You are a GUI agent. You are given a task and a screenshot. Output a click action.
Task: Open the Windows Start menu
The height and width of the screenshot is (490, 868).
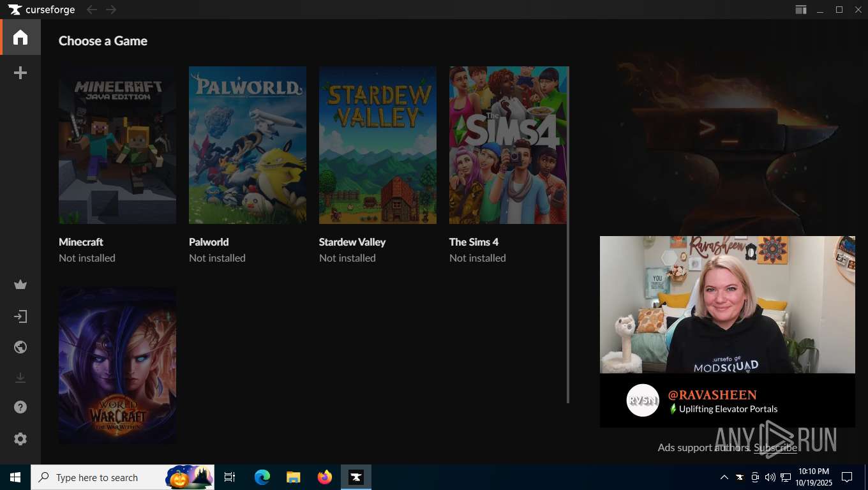15,477
